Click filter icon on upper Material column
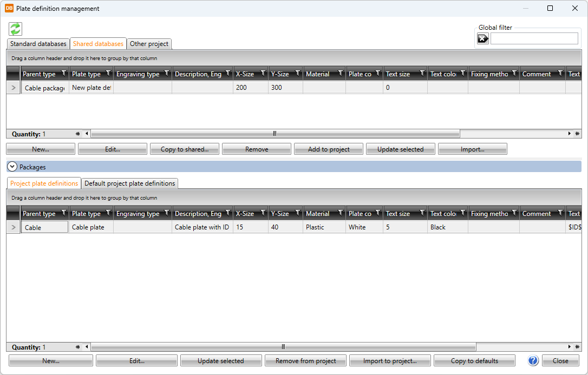Image resolution: width=588 pixels, height=375 pixels. click(x=341, y=74)
